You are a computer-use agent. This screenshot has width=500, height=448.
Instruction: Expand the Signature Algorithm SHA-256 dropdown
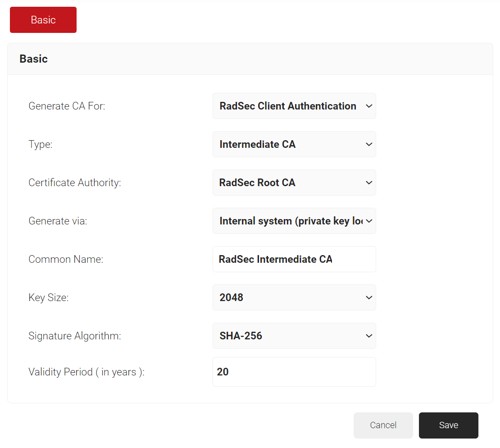(294, 336)
